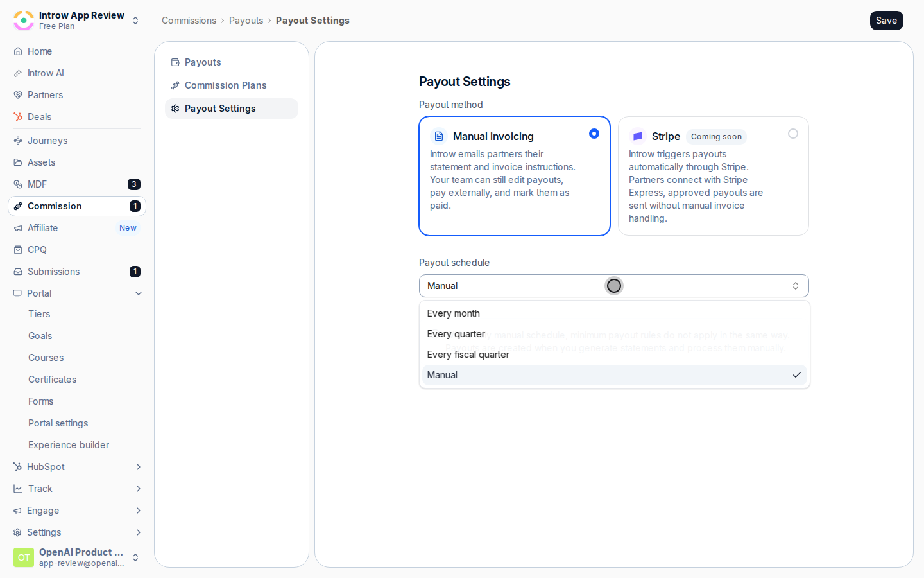
Task: Select the Stripe payout card
Action: pyautogui.click(x=714, y=176)
